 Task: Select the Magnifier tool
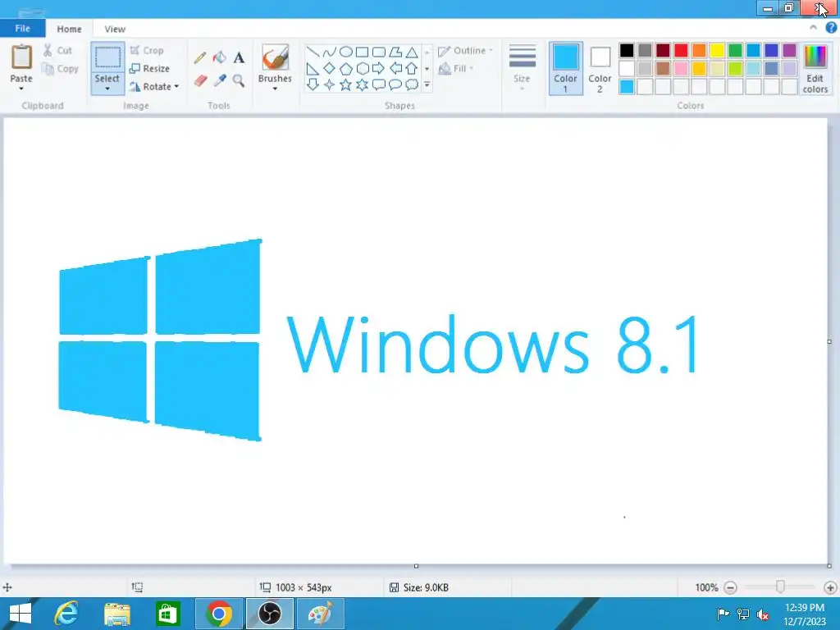239,80
